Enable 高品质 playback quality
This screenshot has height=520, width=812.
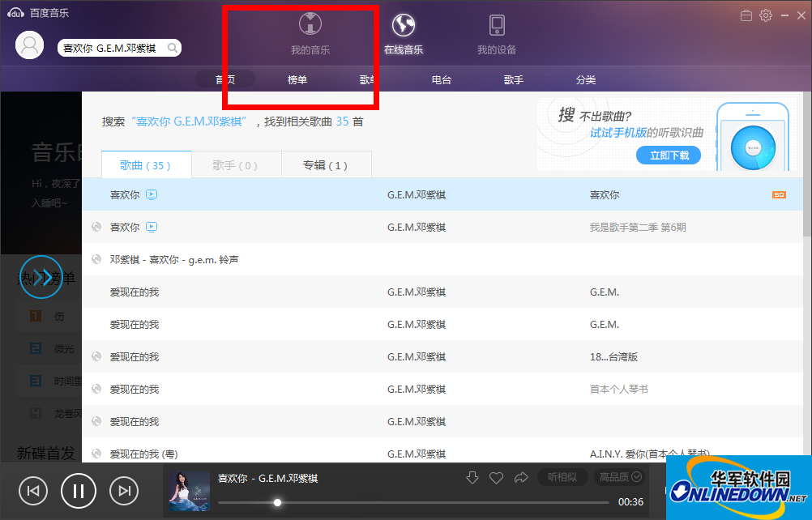pyautogui.click(x=613, y=477)
